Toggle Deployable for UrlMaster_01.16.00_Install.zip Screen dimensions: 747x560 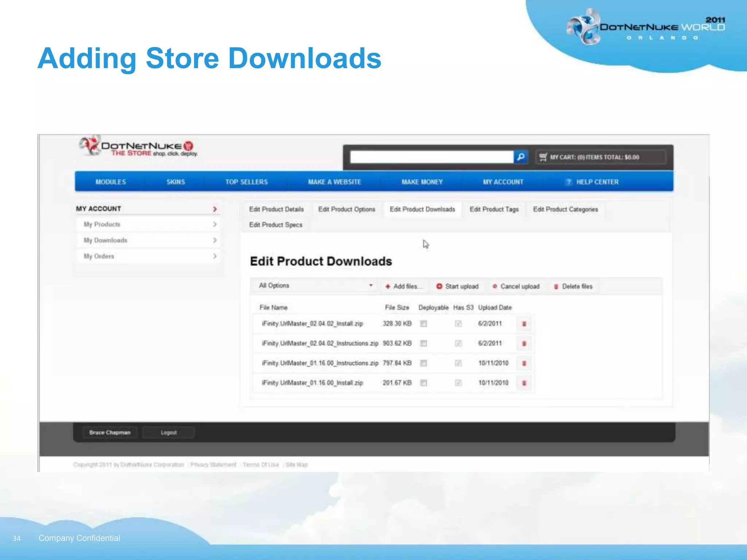pos(423,383)
